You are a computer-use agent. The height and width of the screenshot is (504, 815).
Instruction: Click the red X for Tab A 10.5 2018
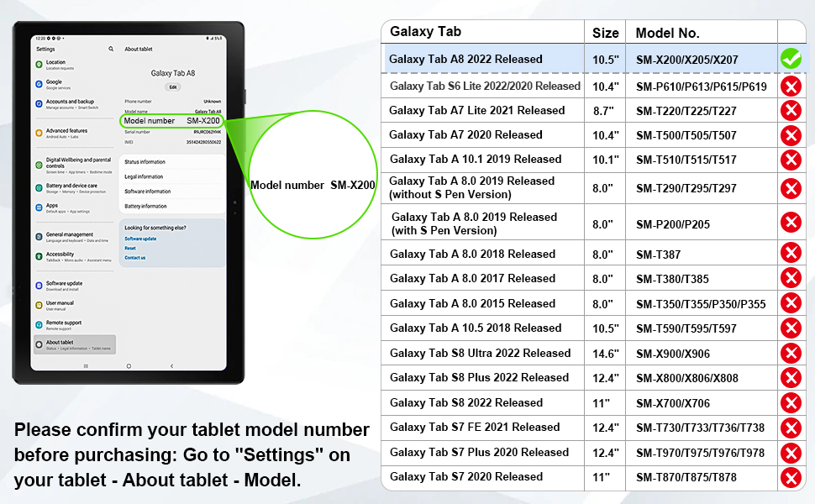click(x=791, y=328)
